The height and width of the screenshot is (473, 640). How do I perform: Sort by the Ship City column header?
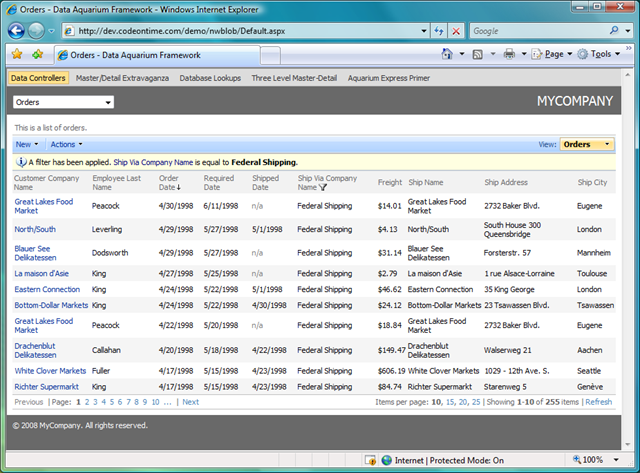(x=592, y=182)
